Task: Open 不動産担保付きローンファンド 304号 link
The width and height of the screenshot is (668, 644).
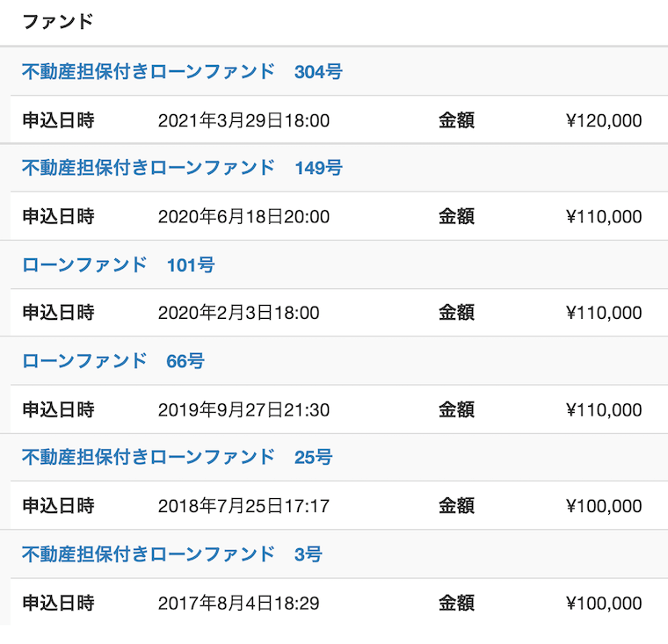Action: click(182, 71)
